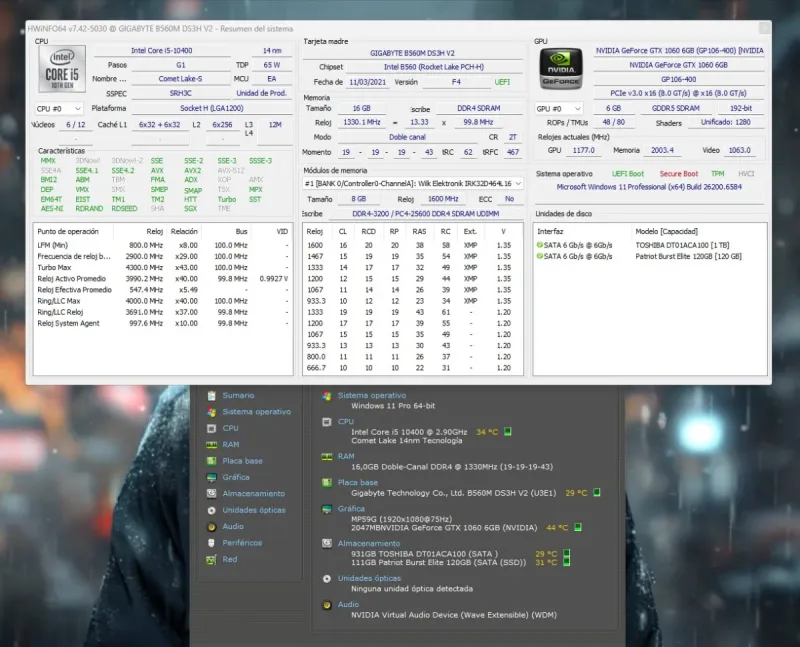Click the Unidades ópticas disc icon in sidebar
This screenshot has height=647, width=800.
tap(211, 510)
